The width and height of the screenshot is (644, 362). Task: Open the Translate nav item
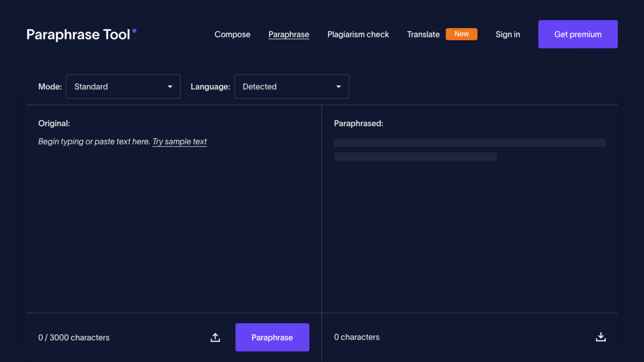point(423,35)
